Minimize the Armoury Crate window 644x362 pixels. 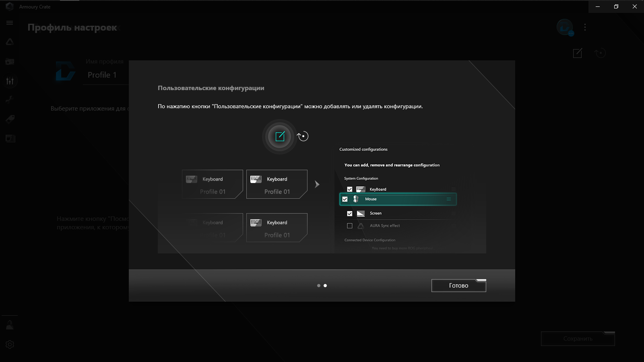[598, 6]
